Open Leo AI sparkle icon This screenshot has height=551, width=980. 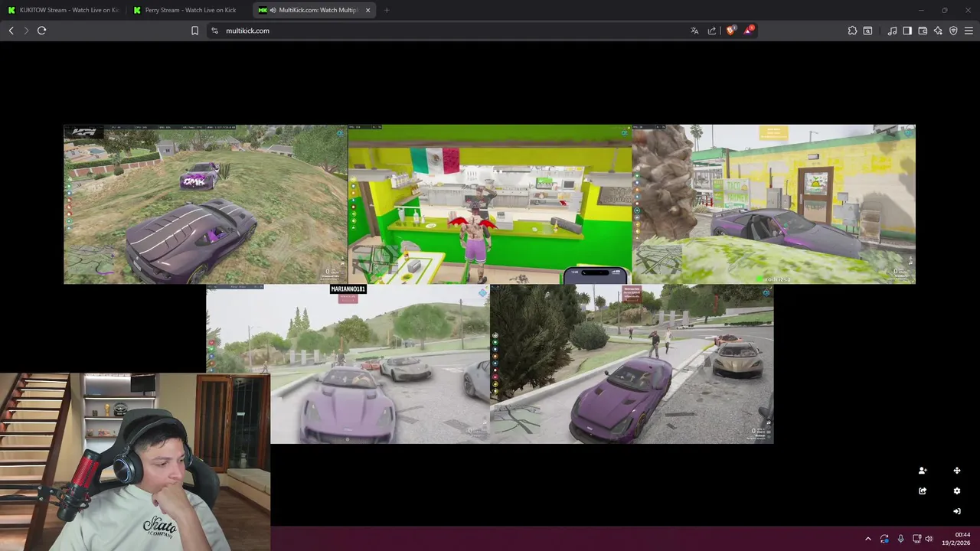pyautogui.click(x=938, y=31)
